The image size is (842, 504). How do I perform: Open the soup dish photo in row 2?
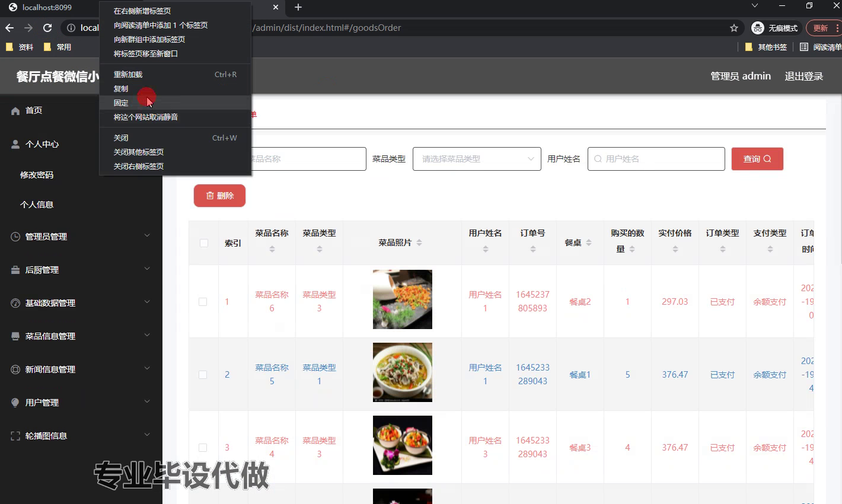click(403, 372)
